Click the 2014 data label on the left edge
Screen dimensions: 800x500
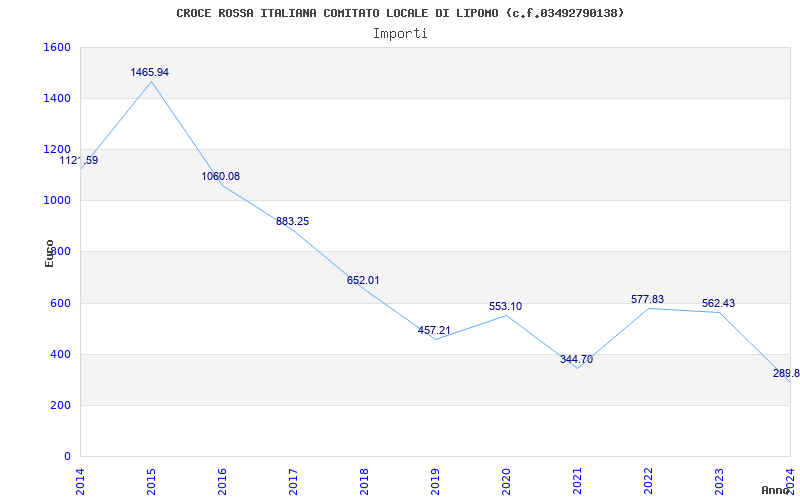point(79,160)
